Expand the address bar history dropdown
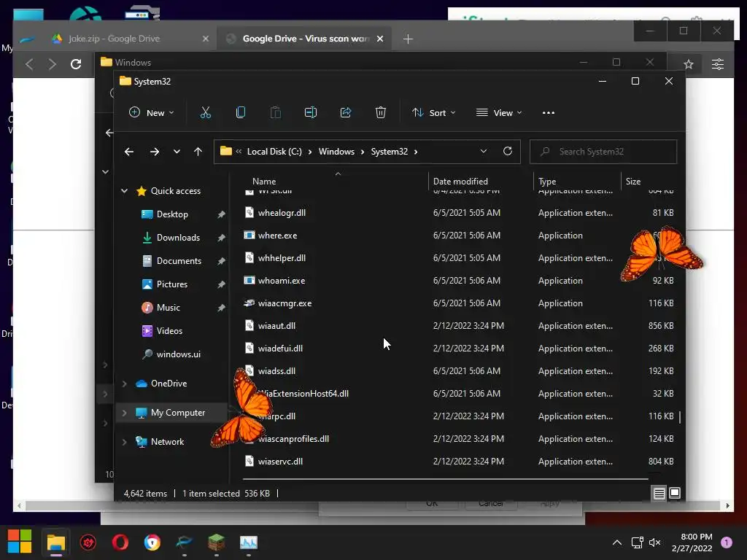Image resolution: width=747 pixels, height=560 pixels. pyautogui.click(x=484, y=152)
